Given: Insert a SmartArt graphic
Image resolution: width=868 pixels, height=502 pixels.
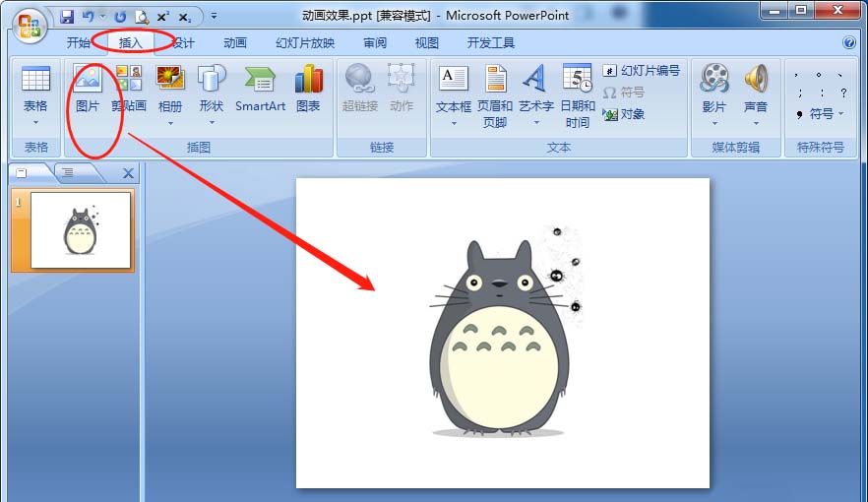Looking at the screenshot, I should point(260,89).
